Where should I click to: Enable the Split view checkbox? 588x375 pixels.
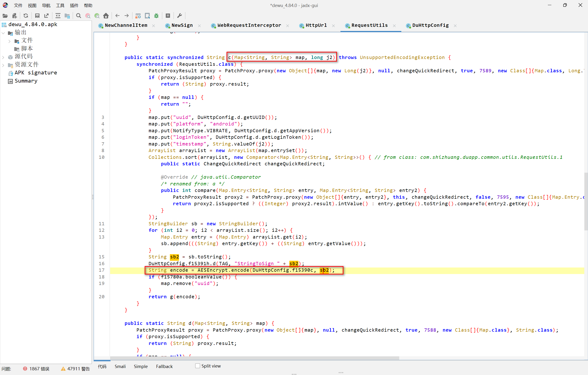tap(198, 366)
